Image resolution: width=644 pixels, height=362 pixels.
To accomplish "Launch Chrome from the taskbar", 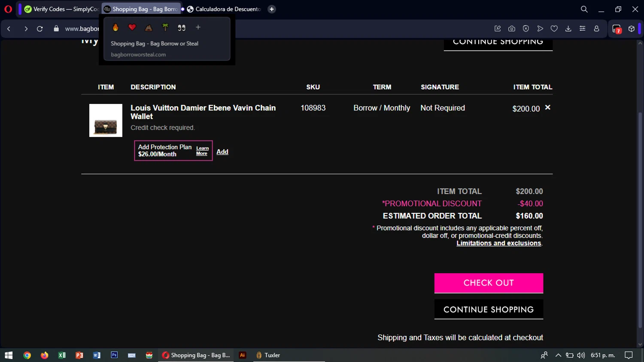I will tap(27, 355).
